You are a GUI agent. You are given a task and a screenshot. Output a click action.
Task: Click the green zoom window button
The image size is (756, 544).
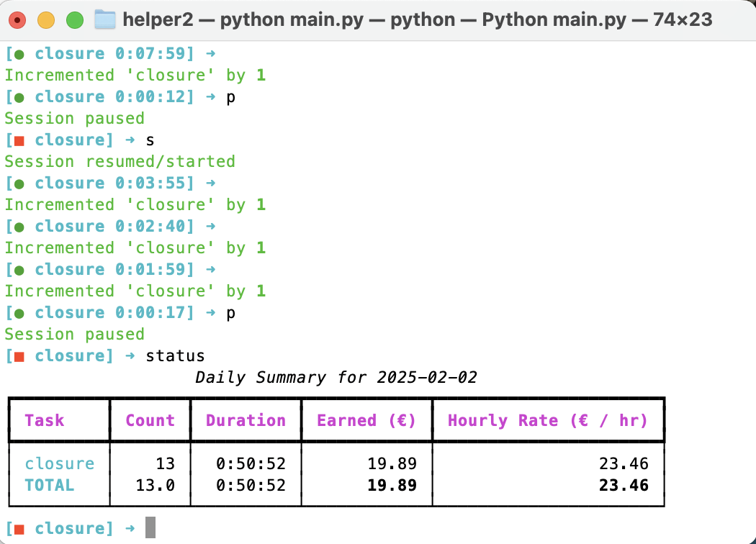[x=75, y=20]
